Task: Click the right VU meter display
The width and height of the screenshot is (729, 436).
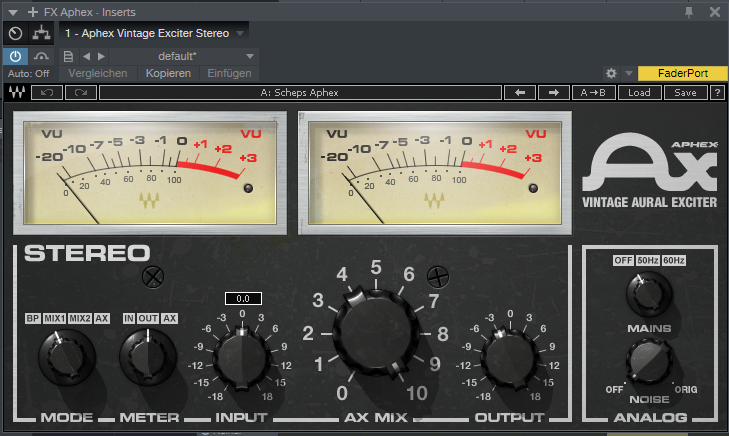Action: point(435,173)
